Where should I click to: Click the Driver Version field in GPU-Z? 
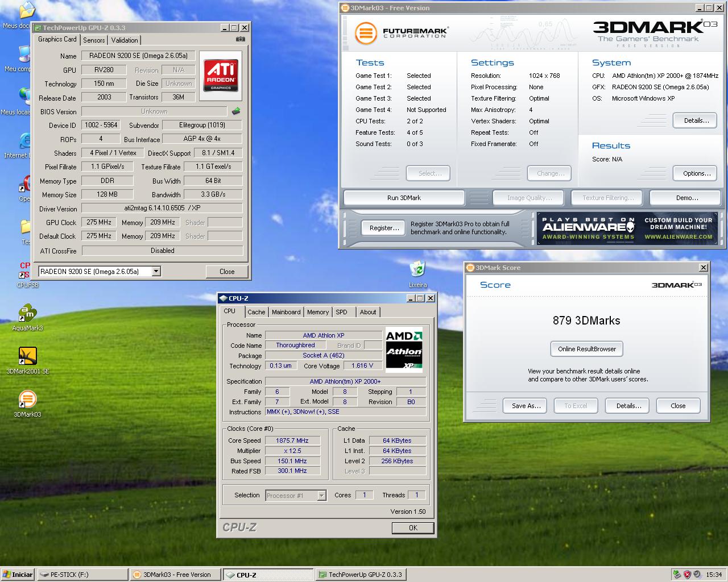click(x=162, y=208)
